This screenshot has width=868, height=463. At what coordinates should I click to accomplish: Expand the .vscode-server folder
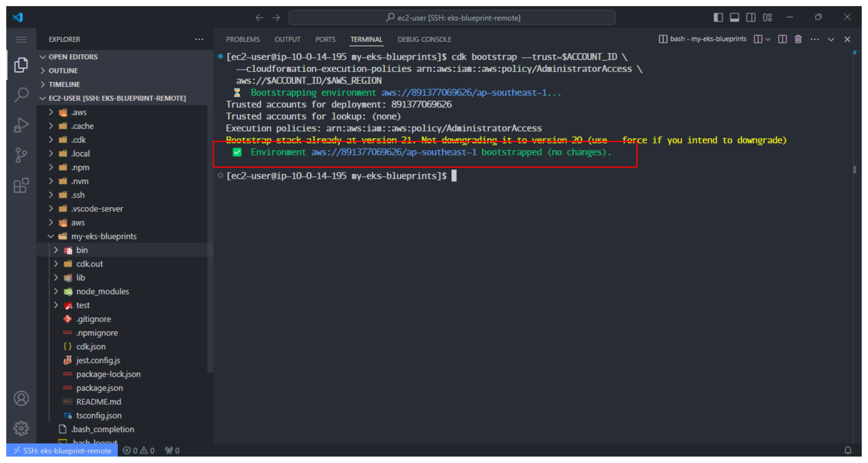(122, 209)
